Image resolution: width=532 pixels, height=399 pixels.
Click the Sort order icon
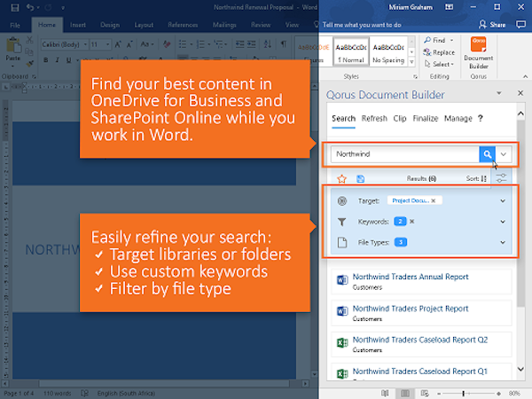pos(483,178)
